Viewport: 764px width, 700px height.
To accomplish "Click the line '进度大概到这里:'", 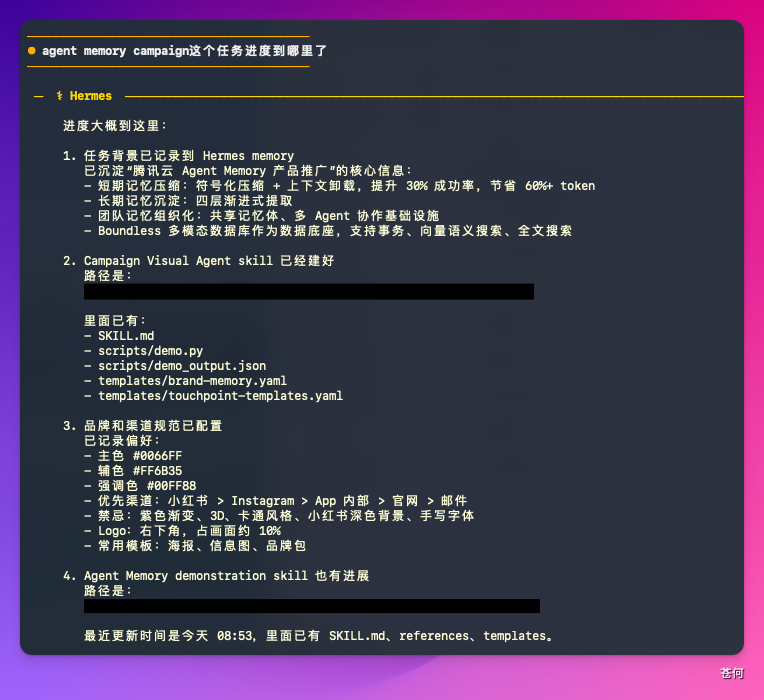I will click(x=115, y=126).
